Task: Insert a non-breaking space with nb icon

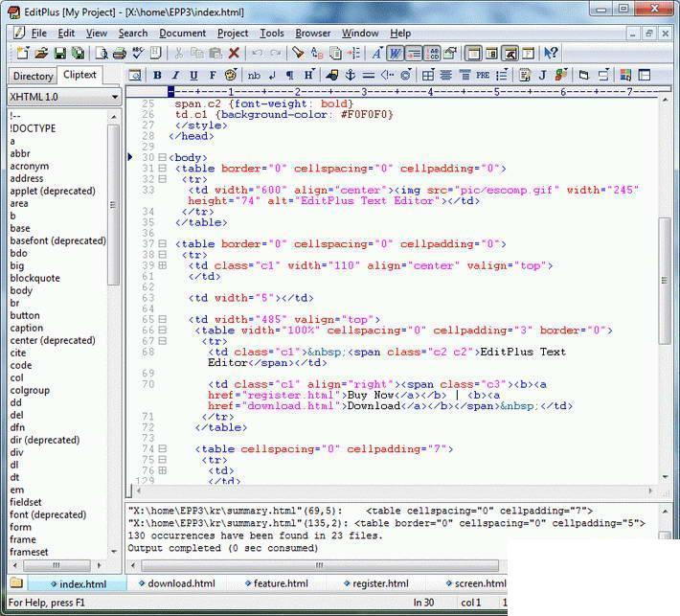Action: [254, 75]
